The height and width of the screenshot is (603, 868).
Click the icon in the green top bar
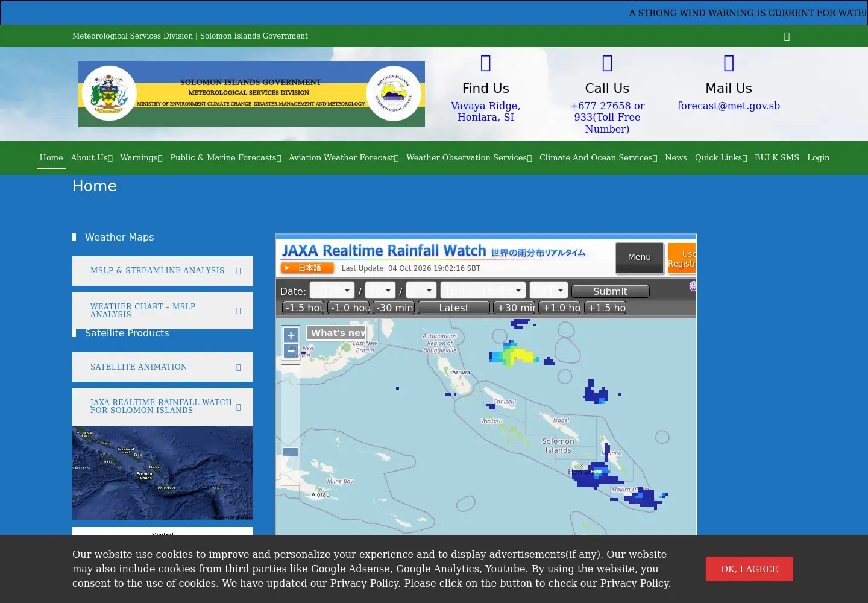click(x=787, y=37)
